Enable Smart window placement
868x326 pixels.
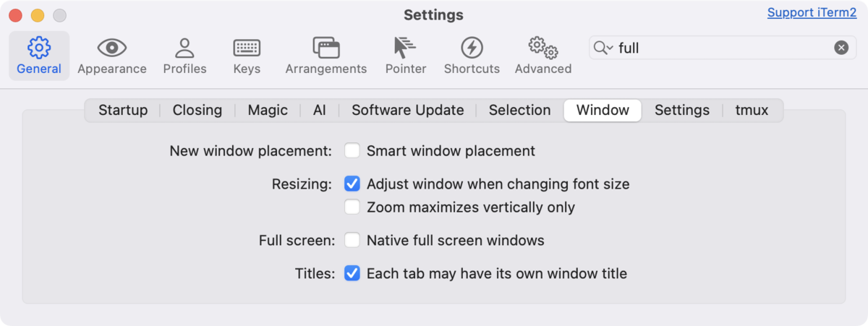(x=352, y=151)
